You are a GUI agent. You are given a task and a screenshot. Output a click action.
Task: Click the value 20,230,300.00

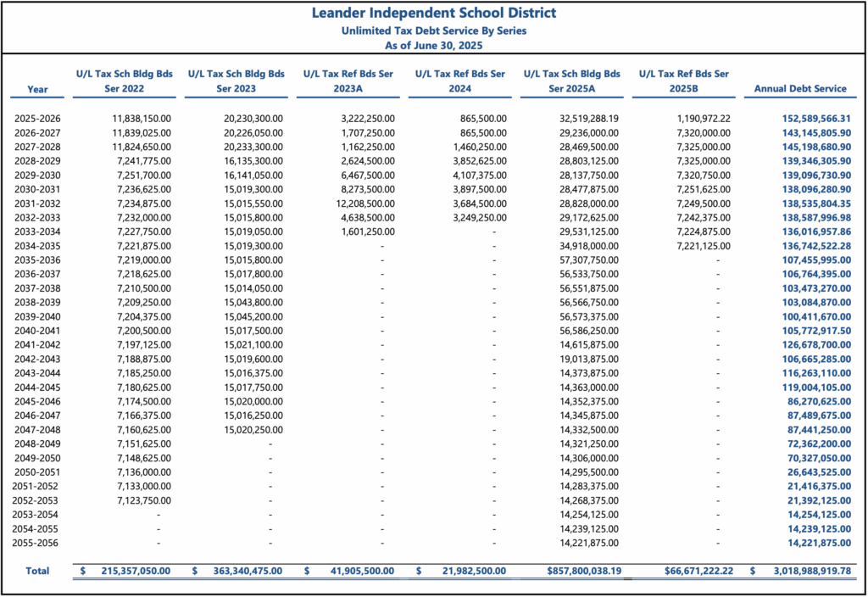tap(253, 119)
